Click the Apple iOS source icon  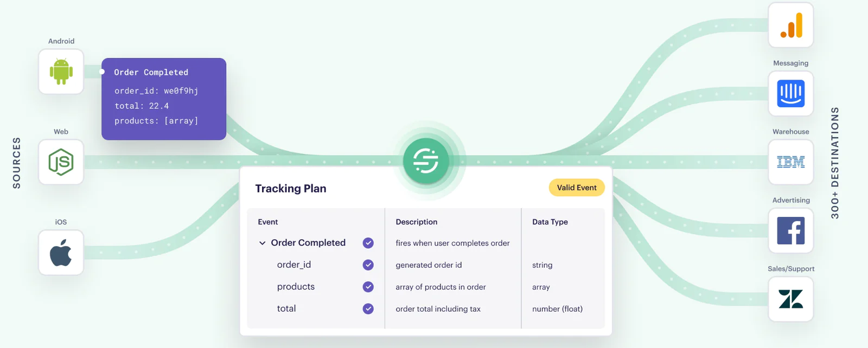(61, 253)
